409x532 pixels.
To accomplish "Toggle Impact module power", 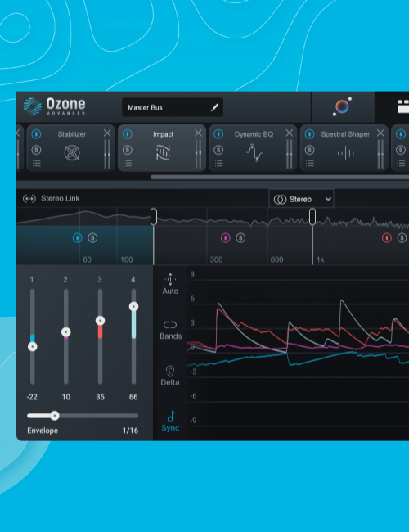I will [x=128, y=134].
